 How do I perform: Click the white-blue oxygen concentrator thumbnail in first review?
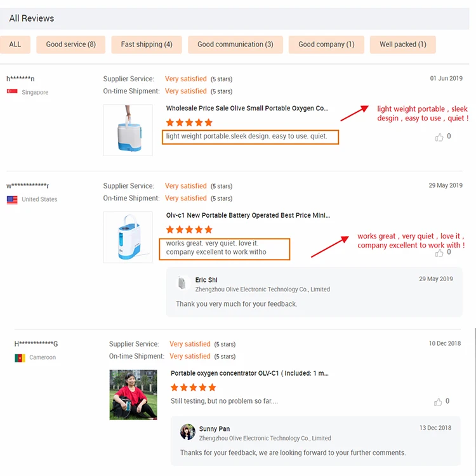point(128,130)
